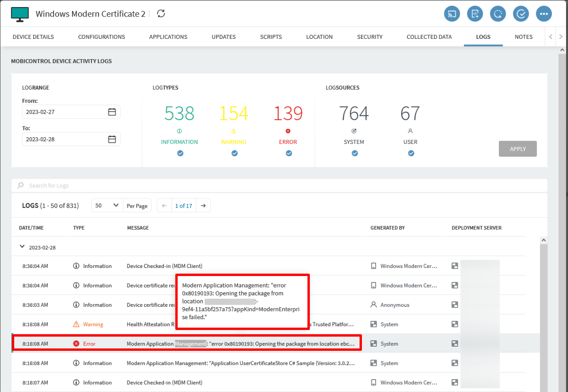This screenshot has width=568, height=392.
Task: Click the refresh icon beside device name
Action: [x=161, y=14]
